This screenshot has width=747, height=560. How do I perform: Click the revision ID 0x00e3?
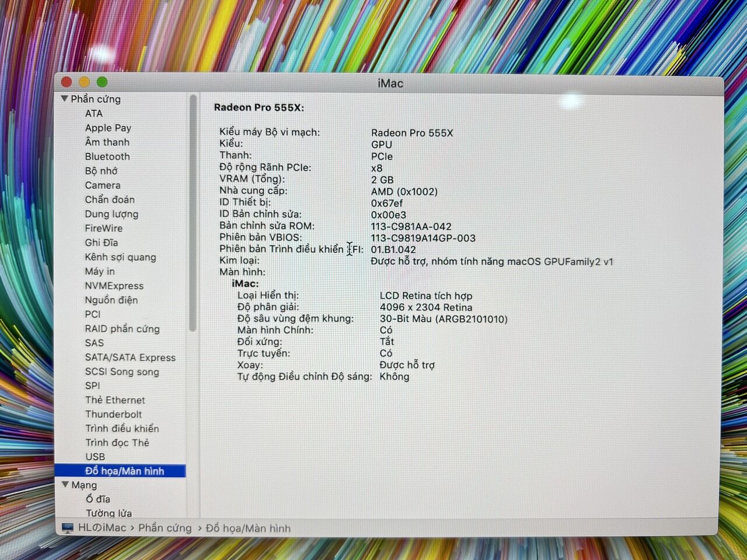(389, 215)
